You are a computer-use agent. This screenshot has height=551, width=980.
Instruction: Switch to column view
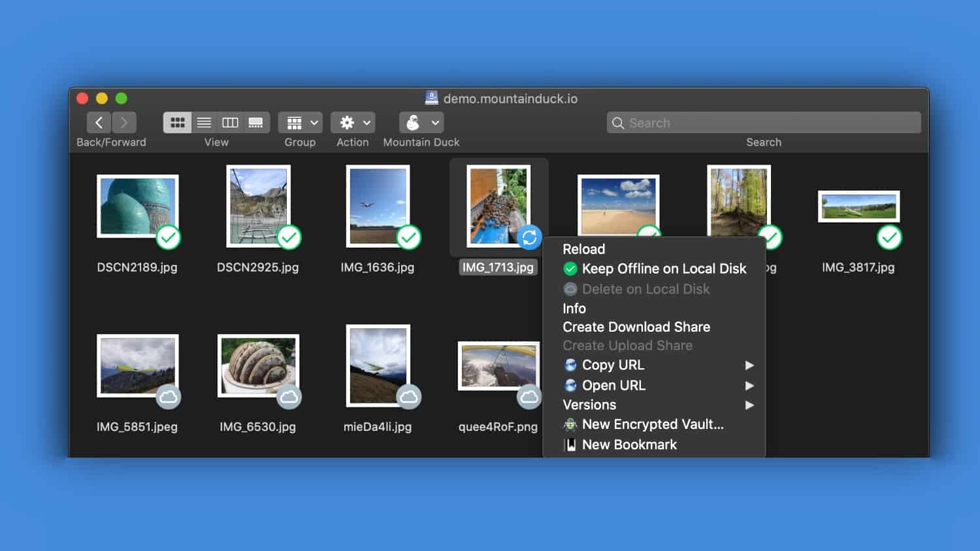(x=230, y=123)
